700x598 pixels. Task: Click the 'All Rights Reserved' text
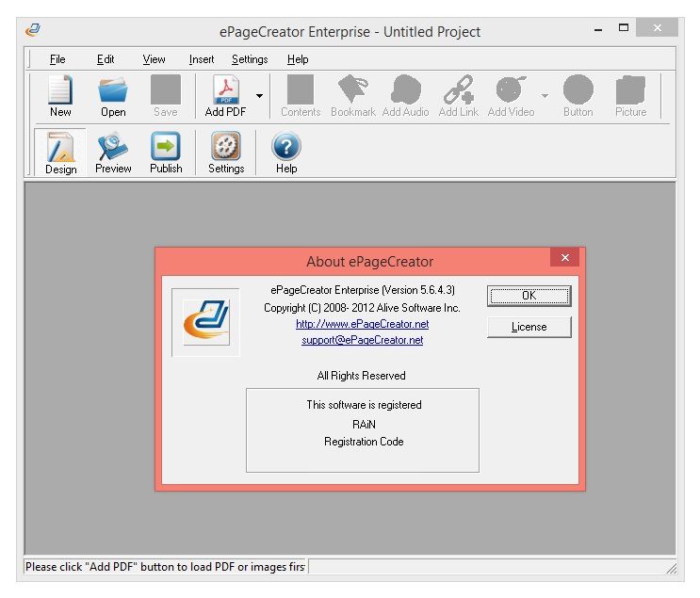point(361,376)
